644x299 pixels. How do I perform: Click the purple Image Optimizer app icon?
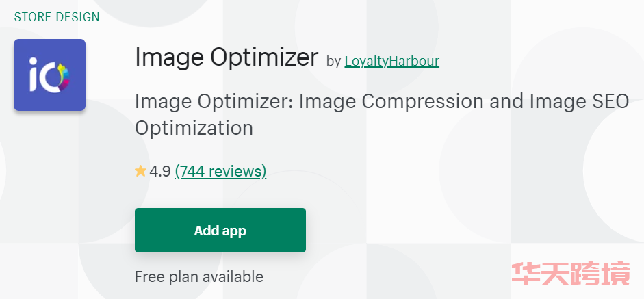point(50,75)
